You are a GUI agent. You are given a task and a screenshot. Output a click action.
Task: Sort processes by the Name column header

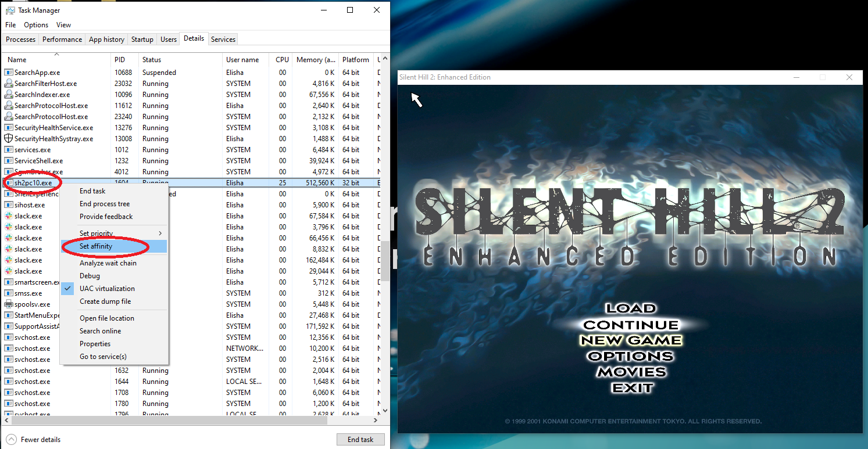coord(56,60)
